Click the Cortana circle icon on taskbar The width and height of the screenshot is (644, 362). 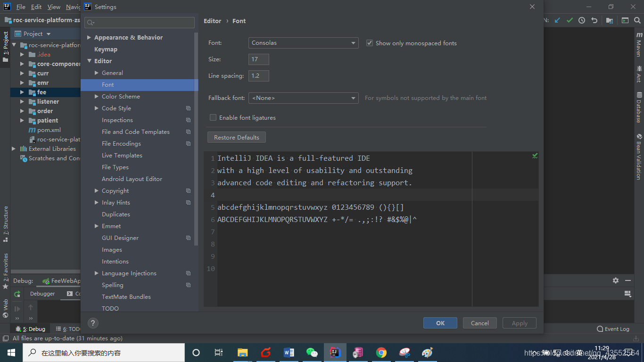(196, 353)
